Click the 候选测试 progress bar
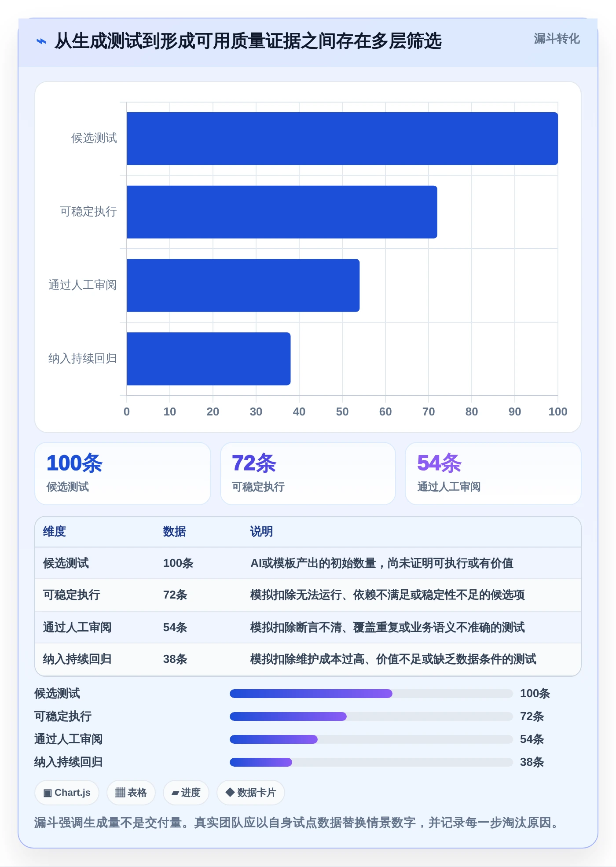This screenshot has width=616, height=867. [371, 694]
